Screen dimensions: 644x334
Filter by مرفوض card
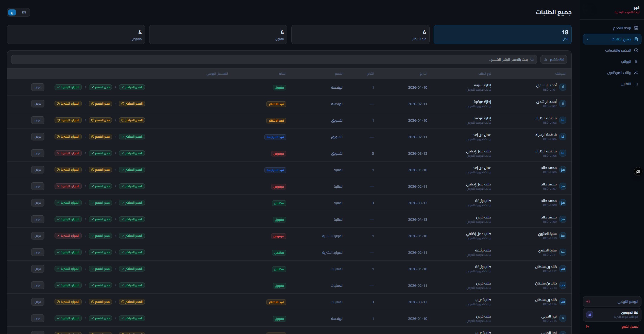[x=76, y=35]
